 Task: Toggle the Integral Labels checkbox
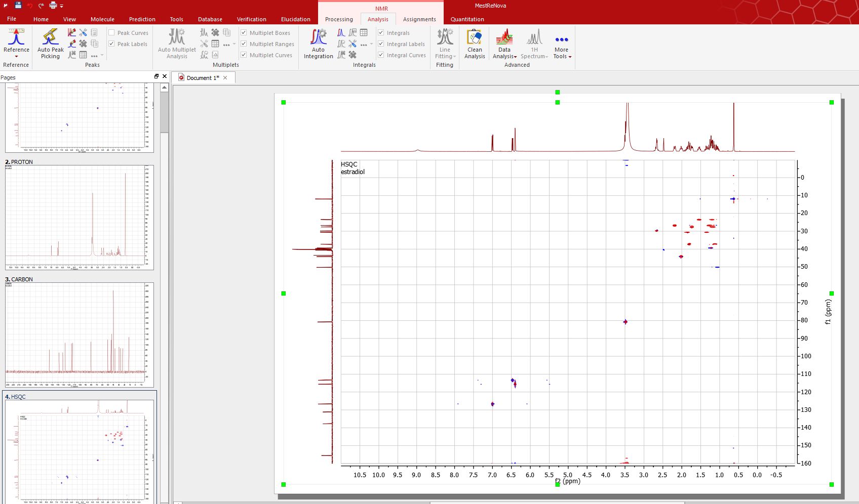(381, 44)
